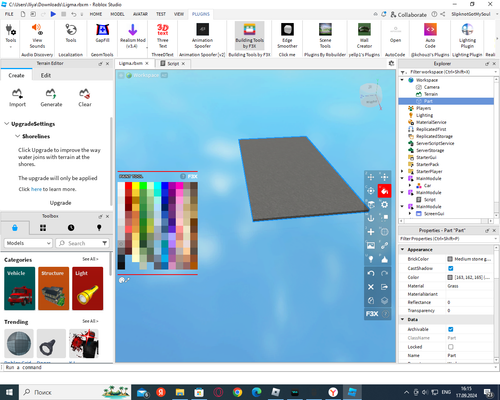Enable the Locked checkbox
This screenshot has height=400, width=500.
click(451, 347)
